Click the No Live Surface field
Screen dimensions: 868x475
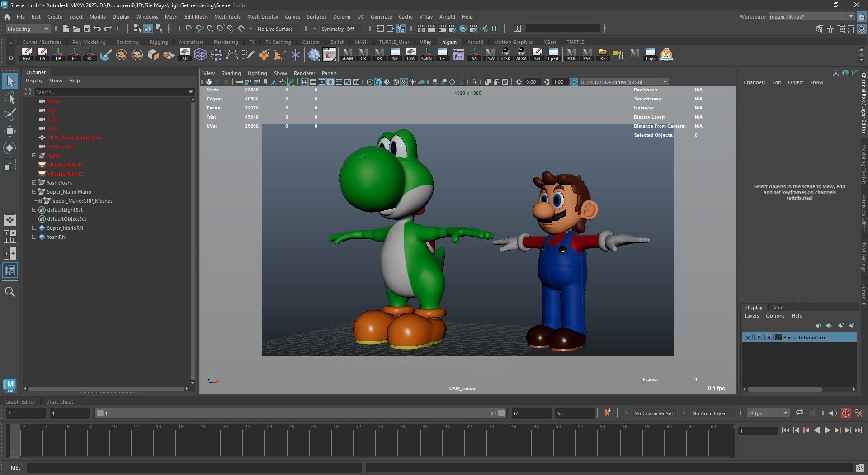click(x=278, y=28)
